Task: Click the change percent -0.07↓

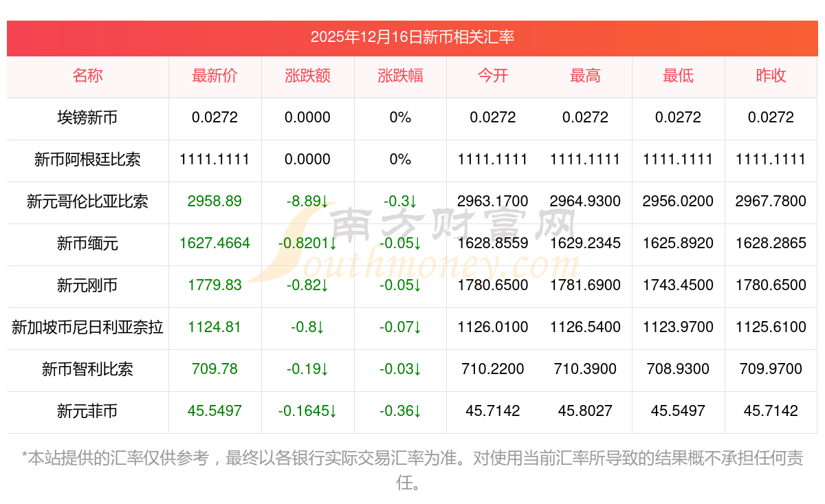Action: coord(400,327)
